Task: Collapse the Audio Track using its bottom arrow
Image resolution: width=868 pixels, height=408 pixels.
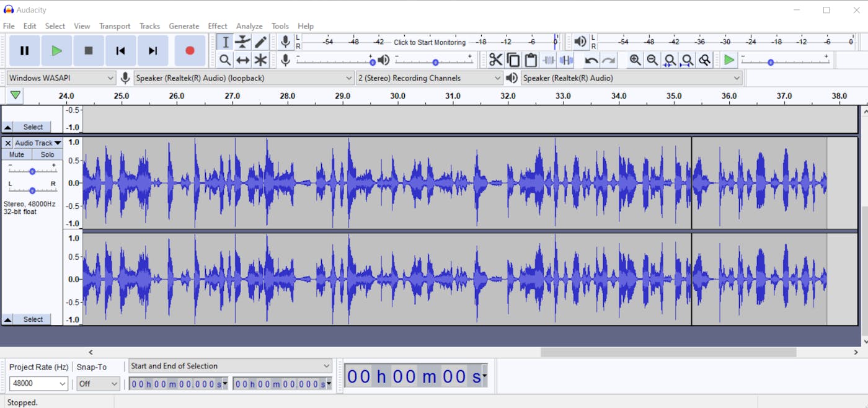Action: tap(7, 319)
